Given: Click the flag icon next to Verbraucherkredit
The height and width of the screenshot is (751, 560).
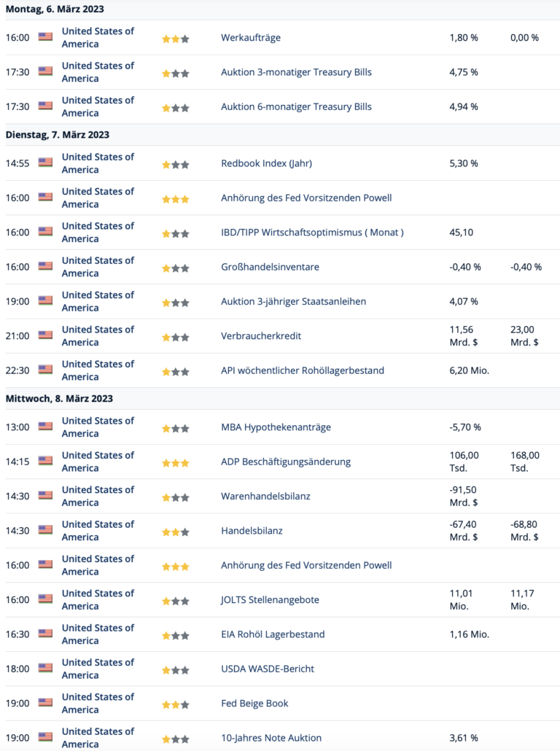Looking at the screenshot, I should click(45, 335).
